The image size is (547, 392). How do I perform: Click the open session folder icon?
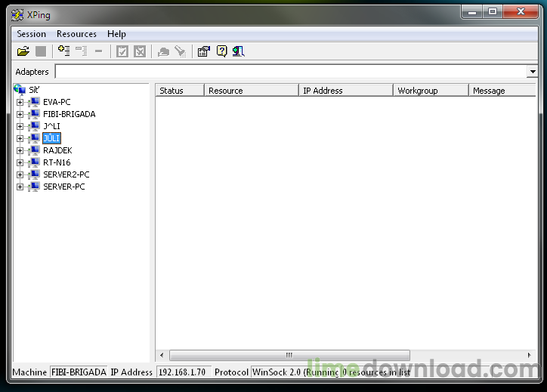tap(23, 51)
